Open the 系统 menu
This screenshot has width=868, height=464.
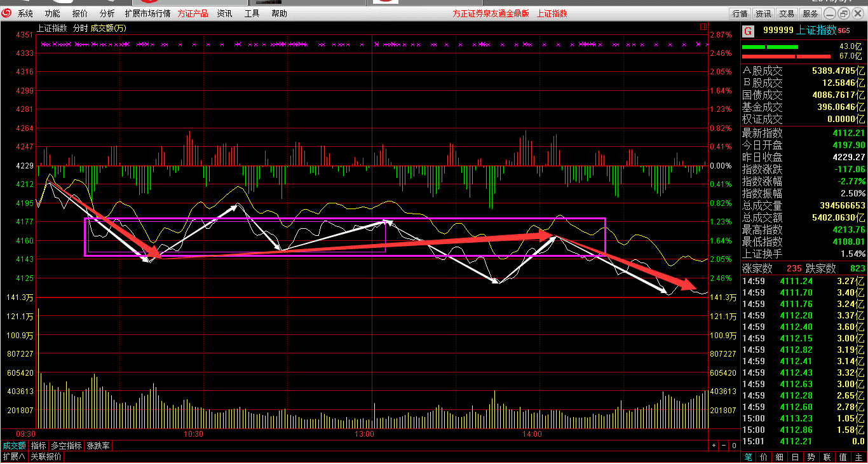pyautogui.click(x=25, y=13)
